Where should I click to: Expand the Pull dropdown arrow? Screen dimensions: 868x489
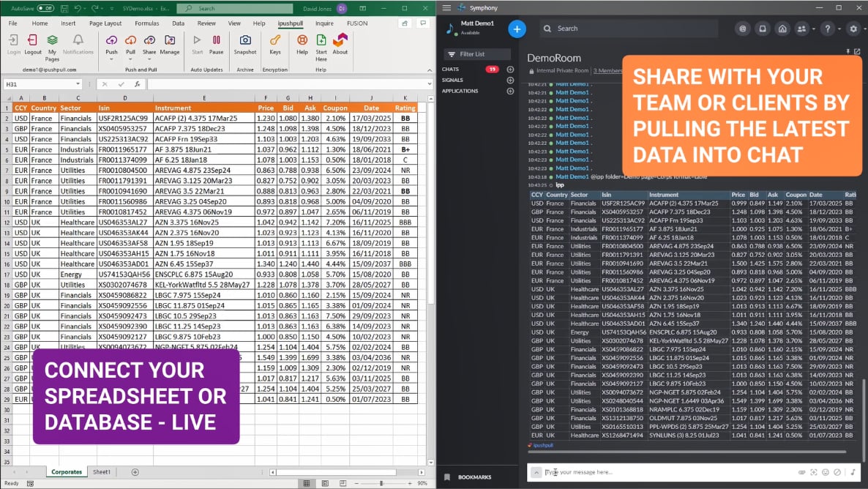tap(131, 59)
